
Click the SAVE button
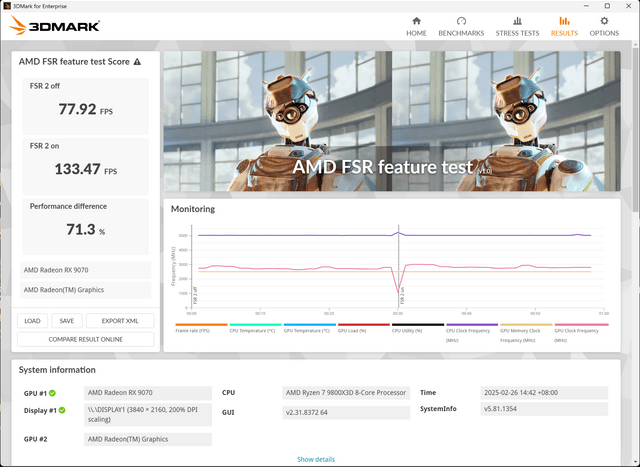tap(67, 321)
